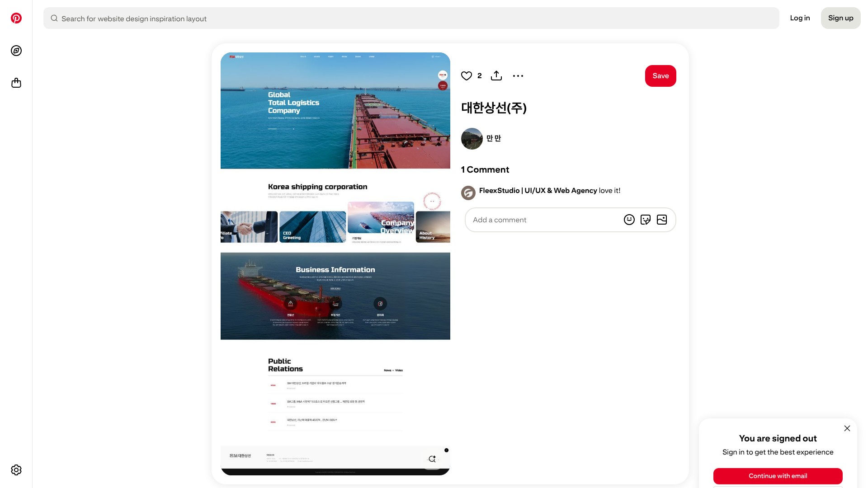Open the sticker picker icon

coord(646,220)
